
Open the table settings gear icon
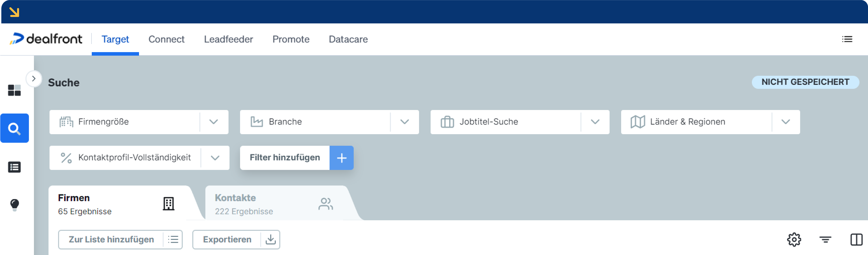794,239
